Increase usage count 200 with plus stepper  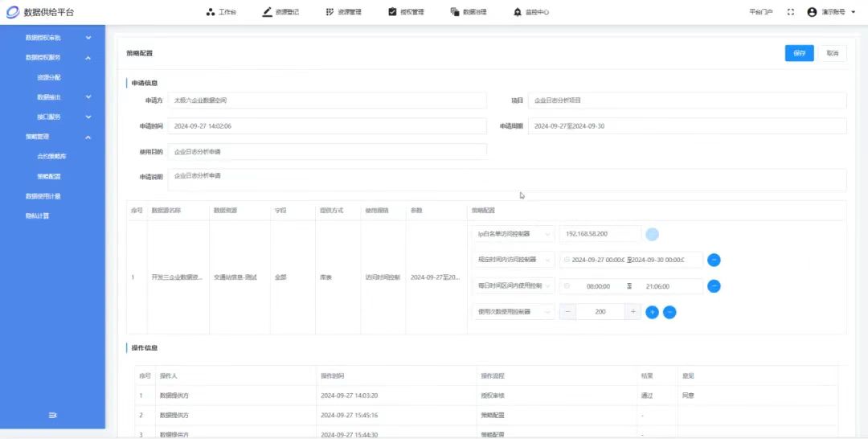633,312
